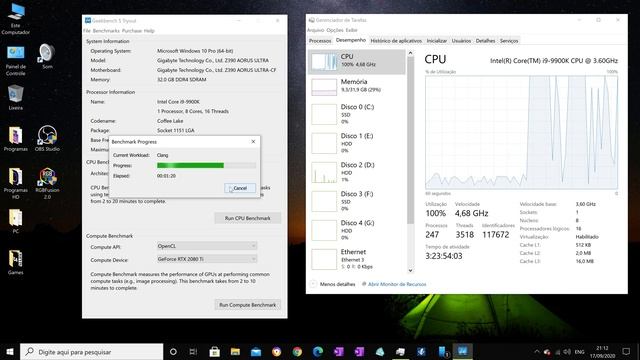Select Disco 4 (G:) in sidebar

coord(357,230)
